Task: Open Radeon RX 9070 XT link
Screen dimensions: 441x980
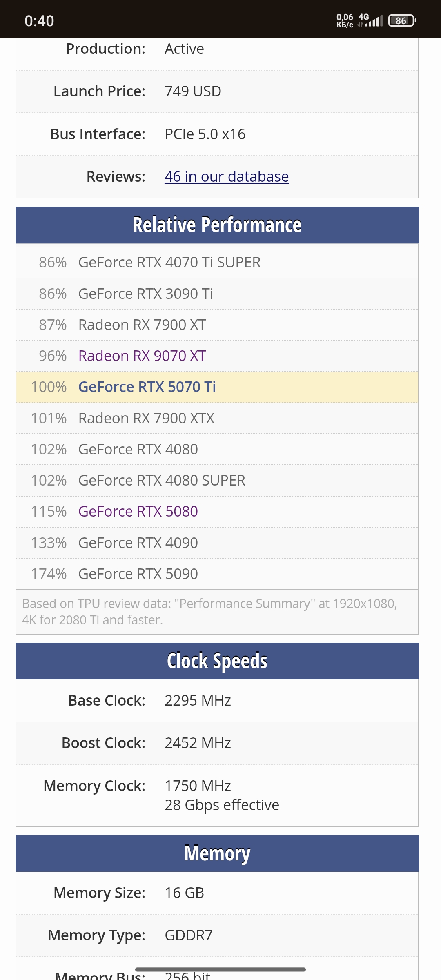Action: click(x=142, y=356)
